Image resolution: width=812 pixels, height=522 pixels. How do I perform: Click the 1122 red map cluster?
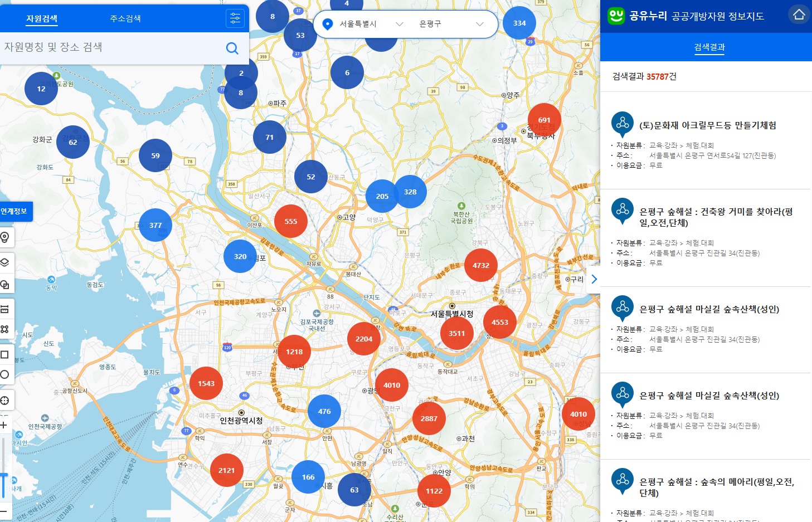434,491
